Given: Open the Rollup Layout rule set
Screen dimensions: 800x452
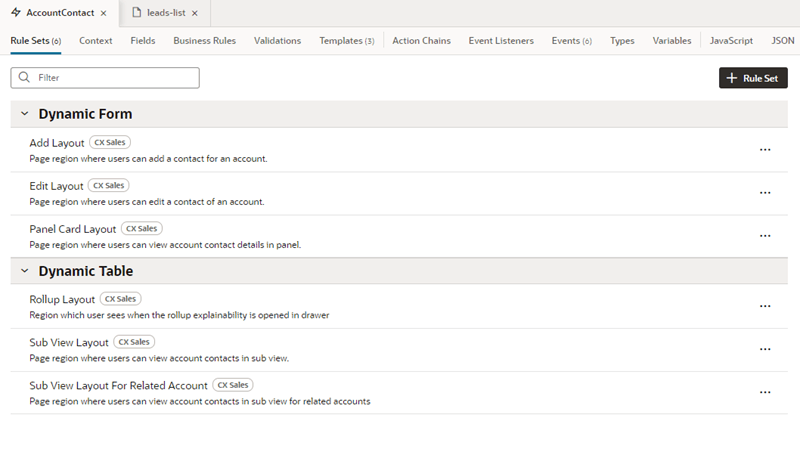Looking at the screenshot, I should 62,299.
